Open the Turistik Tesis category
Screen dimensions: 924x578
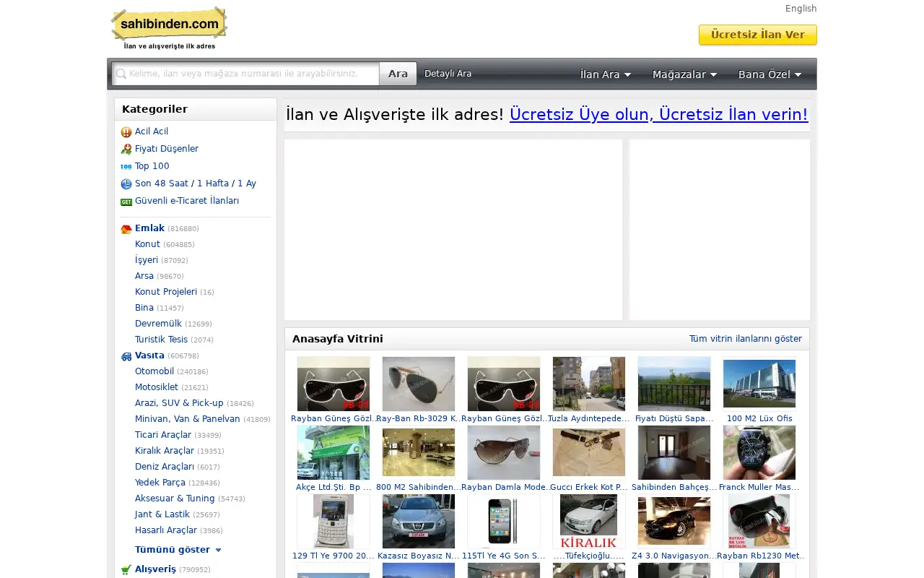tap(161, 340)
